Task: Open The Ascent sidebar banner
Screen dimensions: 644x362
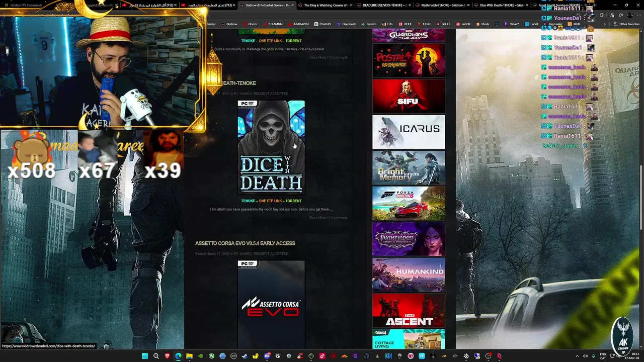Action: coord(409,311)
